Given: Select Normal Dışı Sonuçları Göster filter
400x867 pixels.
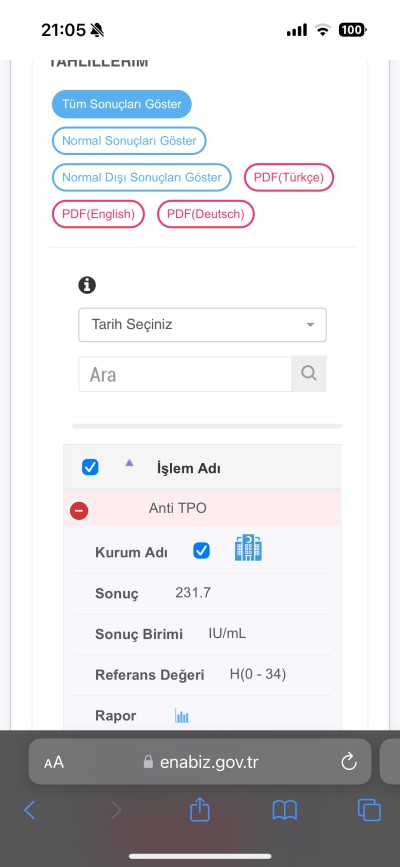Looking at the screenshot, I should 142,177.
